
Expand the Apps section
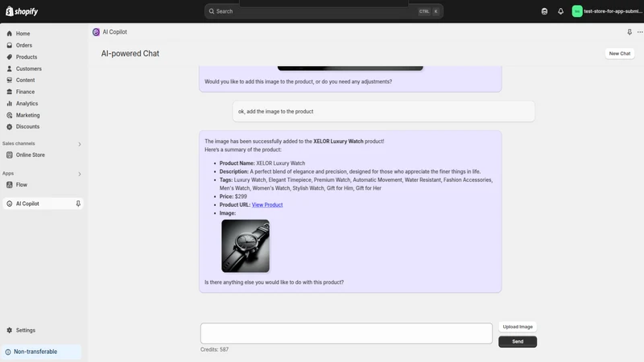point(80,174)
